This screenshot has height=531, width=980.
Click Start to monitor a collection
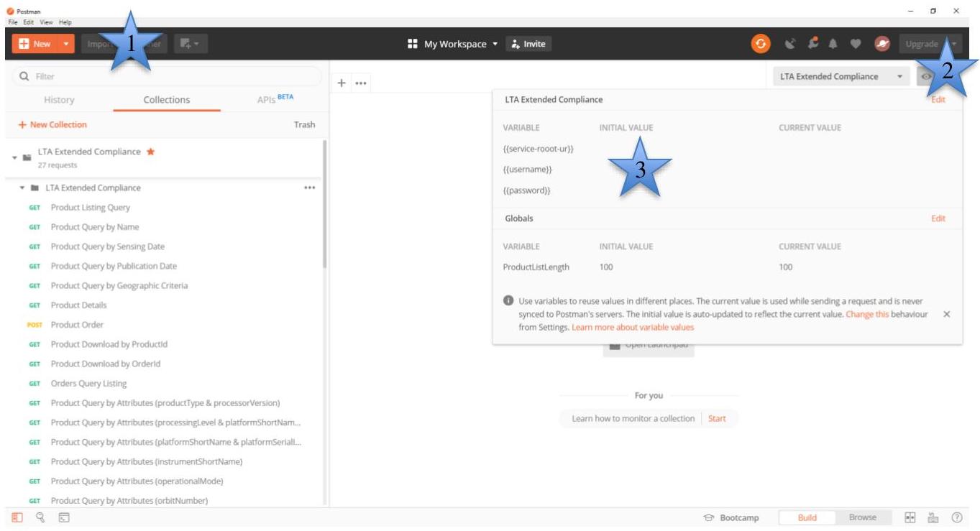tap(717, 418)
